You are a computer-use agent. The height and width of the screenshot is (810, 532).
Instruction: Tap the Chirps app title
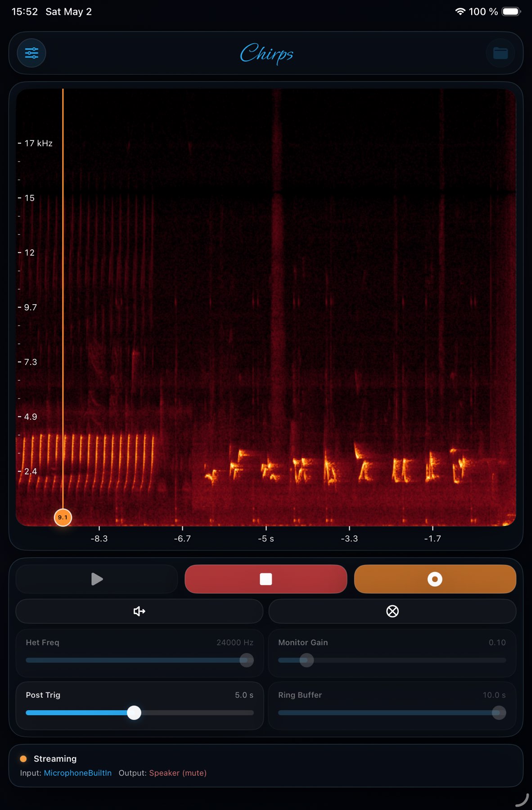point(266,53)
